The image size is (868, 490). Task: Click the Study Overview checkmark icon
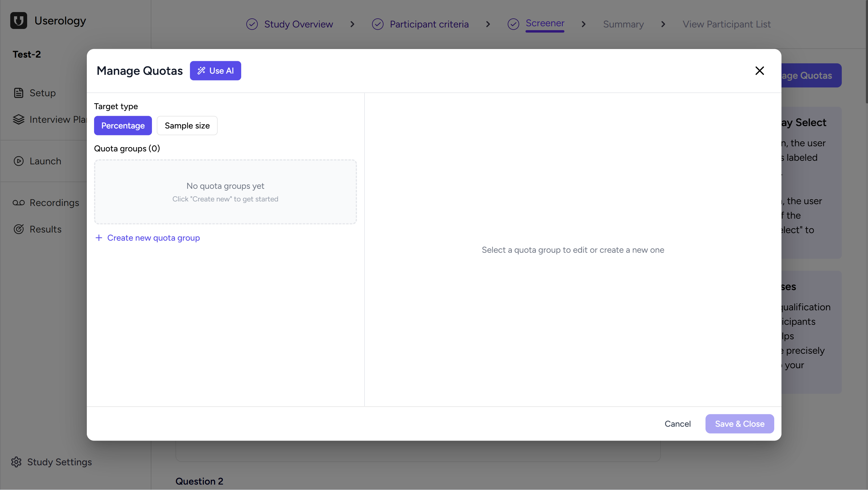click(252, 24)
